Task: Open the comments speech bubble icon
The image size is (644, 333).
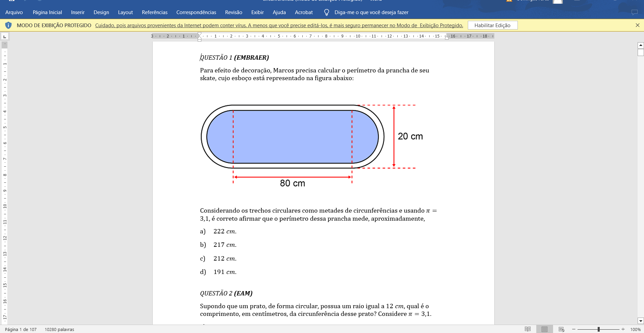Action: pos(634,12)
